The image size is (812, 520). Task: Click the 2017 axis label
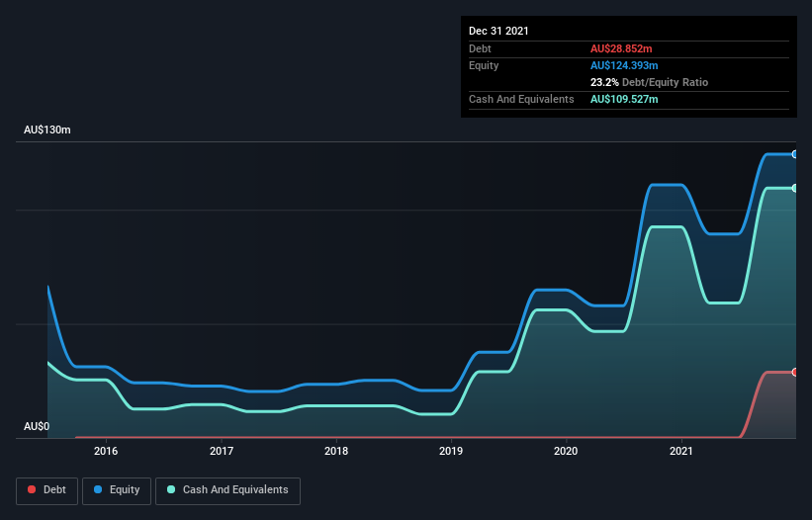pyautogui.click(x=222, y=451)
